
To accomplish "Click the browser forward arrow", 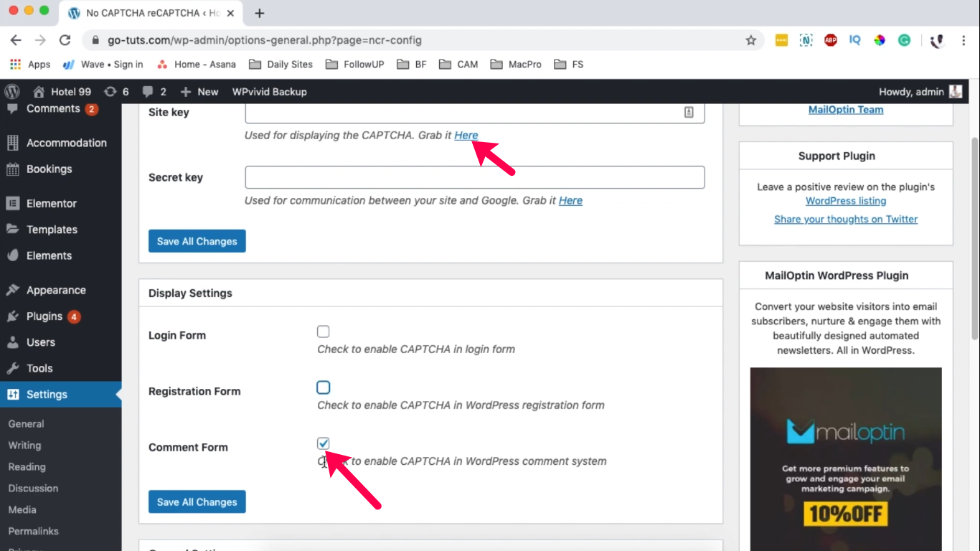I will point(40,40).
